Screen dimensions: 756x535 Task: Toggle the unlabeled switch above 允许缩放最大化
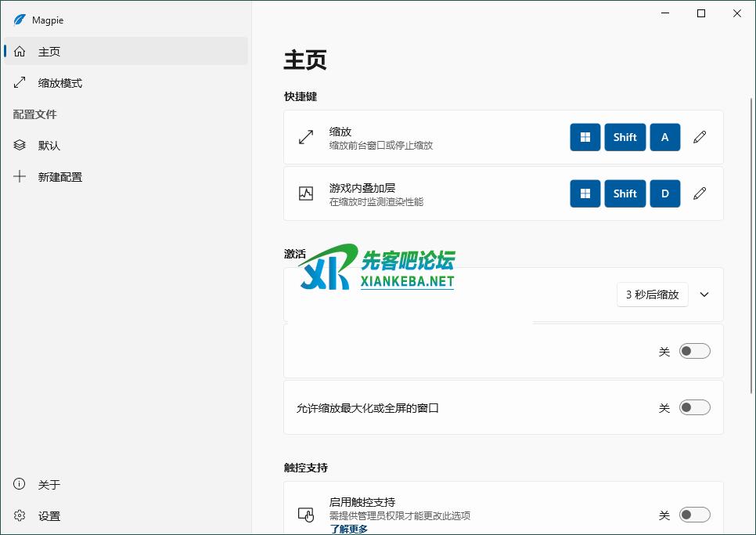tap(694, 351)
